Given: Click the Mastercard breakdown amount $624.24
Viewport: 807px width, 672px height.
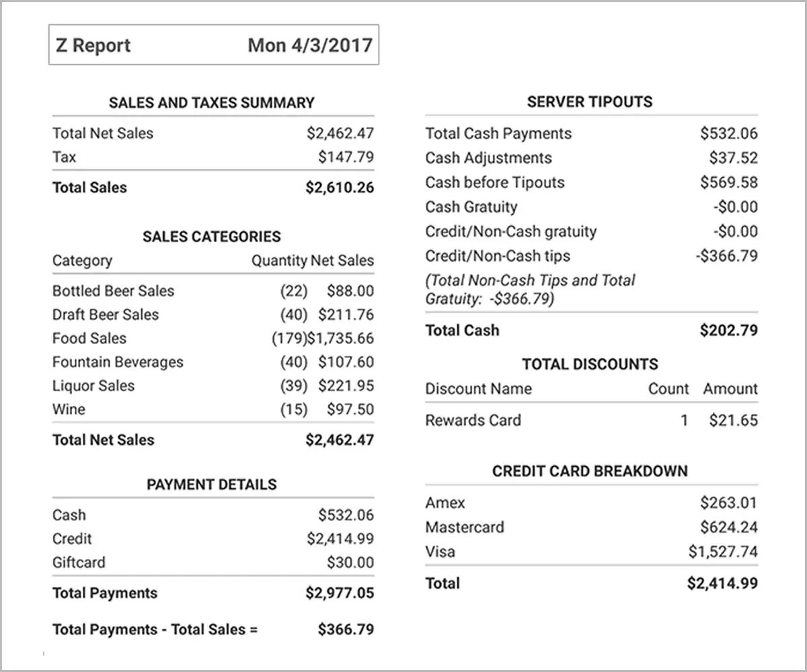Looking at the screenshot, I should point(730,527).
